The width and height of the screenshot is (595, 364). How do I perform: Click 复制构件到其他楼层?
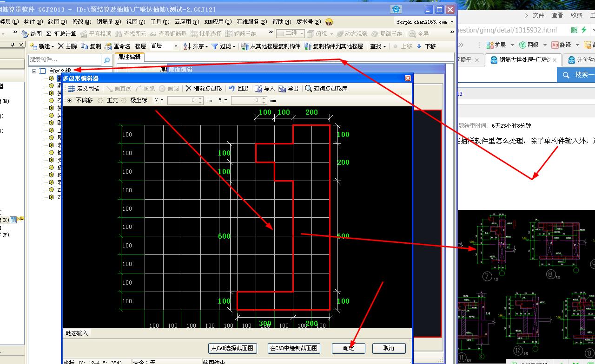(333, 46)
